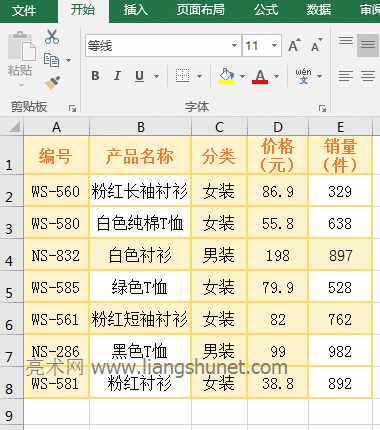The width and height of the screenshot is (380, 430).
Task: Decrease font size with small A
Action: (317, 45)
